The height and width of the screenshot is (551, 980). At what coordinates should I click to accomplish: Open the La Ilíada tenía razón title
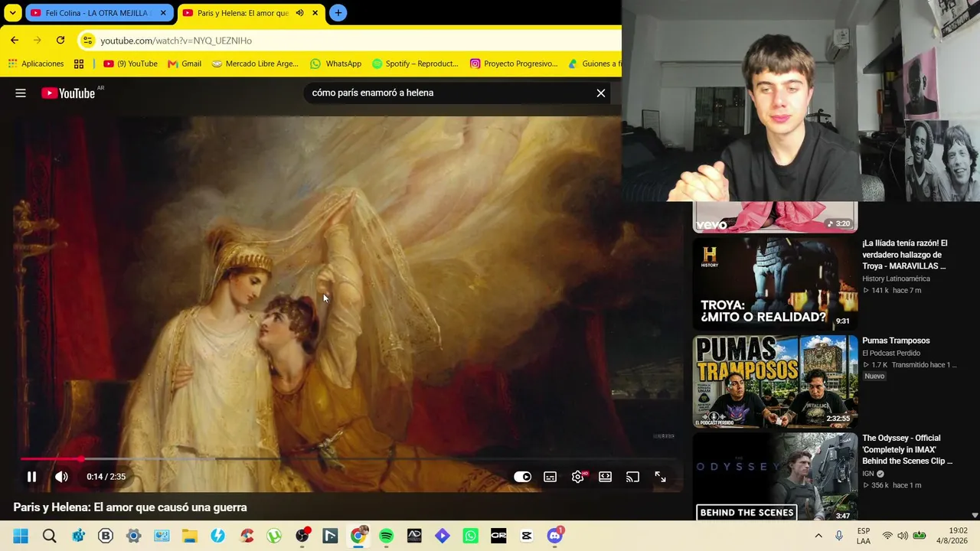[x=905, y=255]
